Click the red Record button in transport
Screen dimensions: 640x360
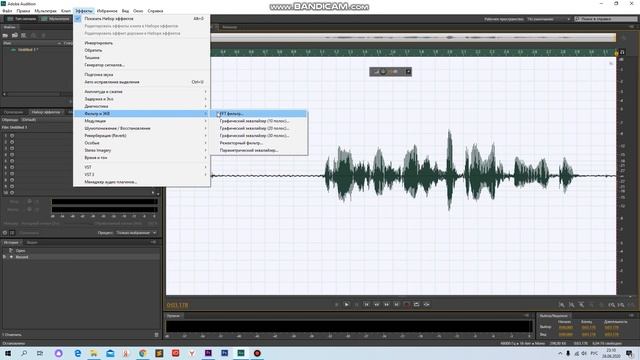click(407, 304)
